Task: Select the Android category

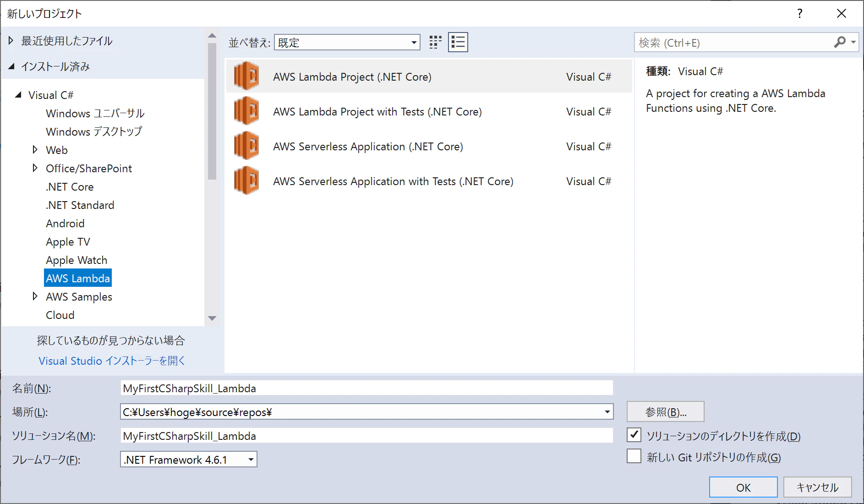Action: point(65,223)
